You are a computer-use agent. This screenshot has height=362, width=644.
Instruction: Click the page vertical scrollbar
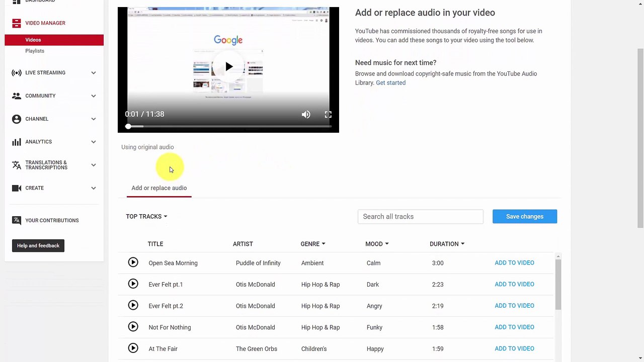pyautogui.click(x=640, y=138)
